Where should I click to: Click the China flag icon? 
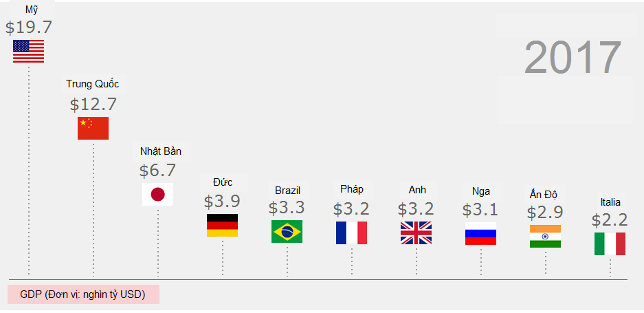[x=93, y=128]
